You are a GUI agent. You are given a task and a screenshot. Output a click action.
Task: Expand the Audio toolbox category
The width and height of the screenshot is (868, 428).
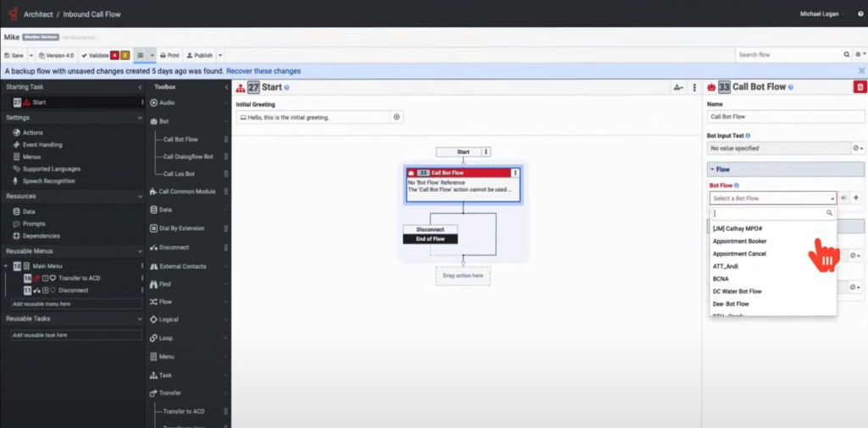pyautogui.click(x=167, y=103)
